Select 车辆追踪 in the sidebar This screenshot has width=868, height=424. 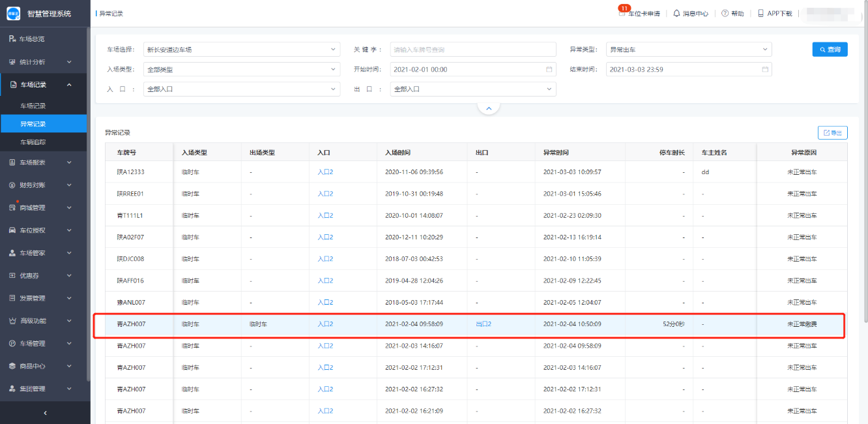[33, 142]
